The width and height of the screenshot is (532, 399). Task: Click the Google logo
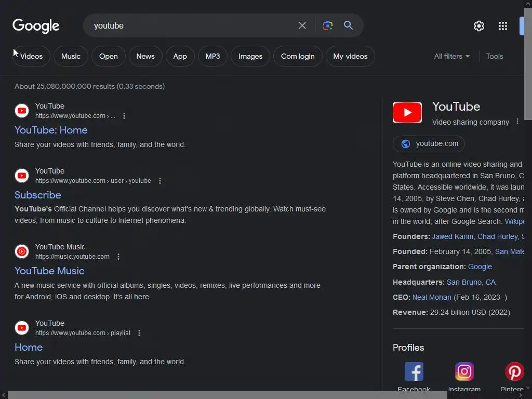click(36, 26)
